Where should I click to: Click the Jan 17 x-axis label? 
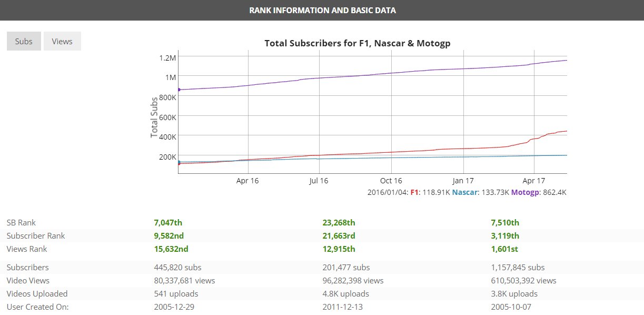click(463, 181)
